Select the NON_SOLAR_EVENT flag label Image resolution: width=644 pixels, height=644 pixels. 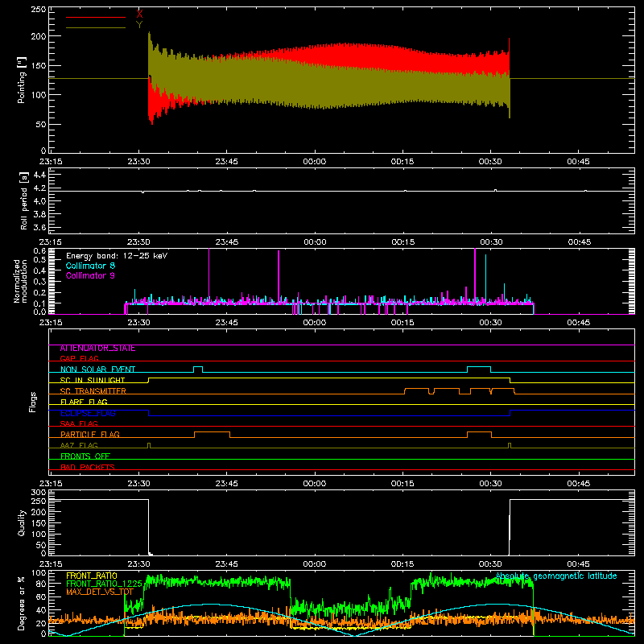(97, 369)
